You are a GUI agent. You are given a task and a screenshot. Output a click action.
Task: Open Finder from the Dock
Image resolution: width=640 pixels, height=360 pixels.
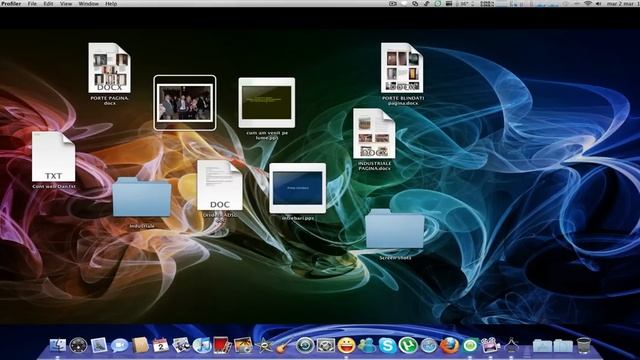coord(58,346)
